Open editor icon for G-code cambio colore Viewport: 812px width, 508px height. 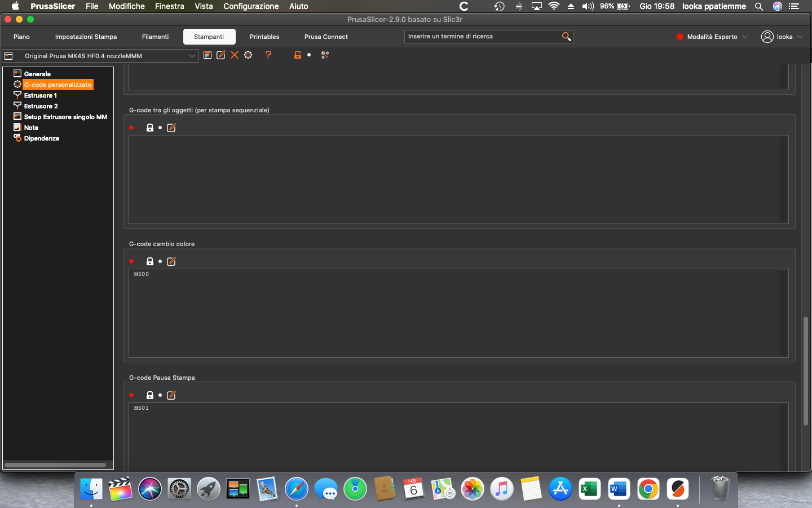point(171,261)
